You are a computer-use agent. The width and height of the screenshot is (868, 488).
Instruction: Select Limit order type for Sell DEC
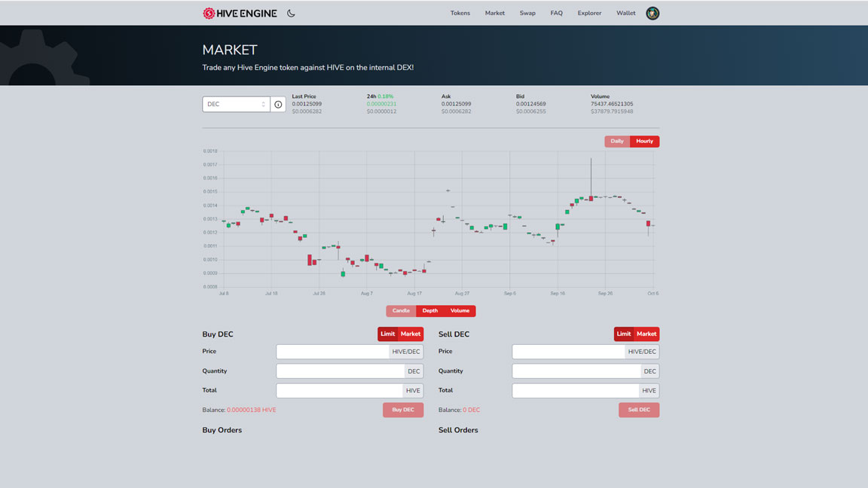click(x=623, y=334)
